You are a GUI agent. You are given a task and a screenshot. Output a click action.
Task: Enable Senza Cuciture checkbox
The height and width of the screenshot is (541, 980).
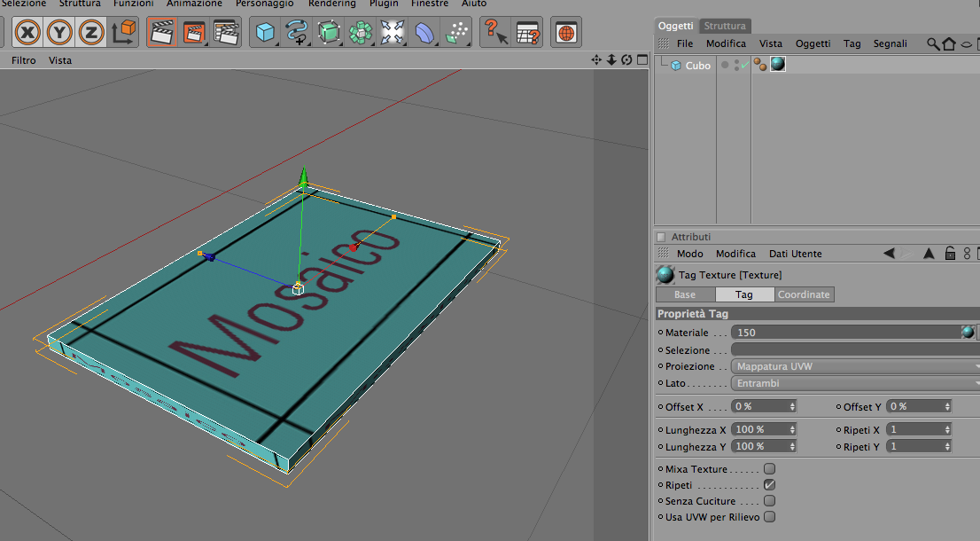769,501
